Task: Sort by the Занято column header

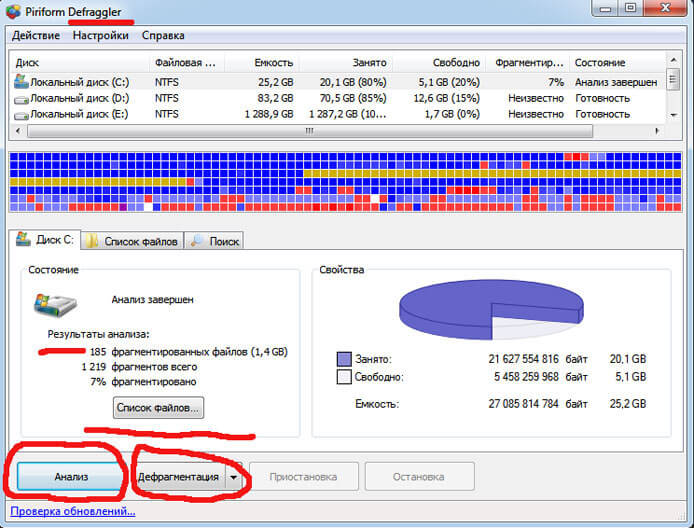Action: tap(346, 63)
